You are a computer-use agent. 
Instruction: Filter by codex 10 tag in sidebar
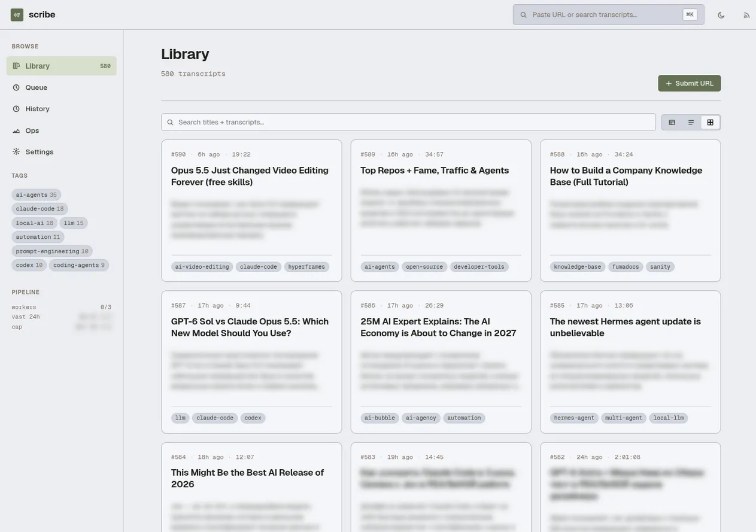tap(29, 265)
